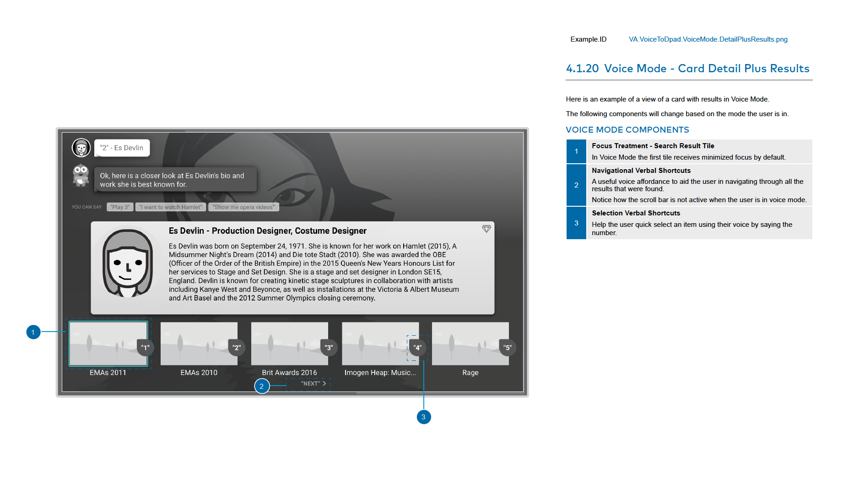Click the "Imogen Heap: Music..." label
Screen dimensions: 843x504
[380, 373]
